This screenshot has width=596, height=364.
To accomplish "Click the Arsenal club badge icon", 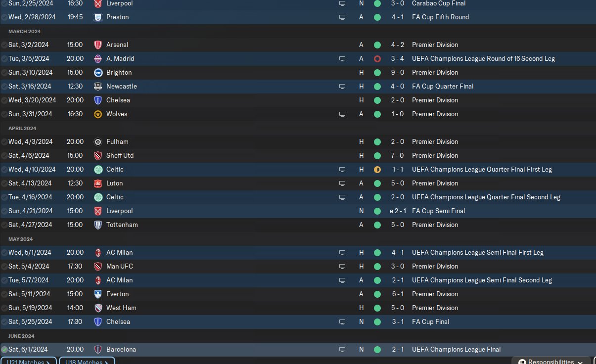I will (98, 45).
